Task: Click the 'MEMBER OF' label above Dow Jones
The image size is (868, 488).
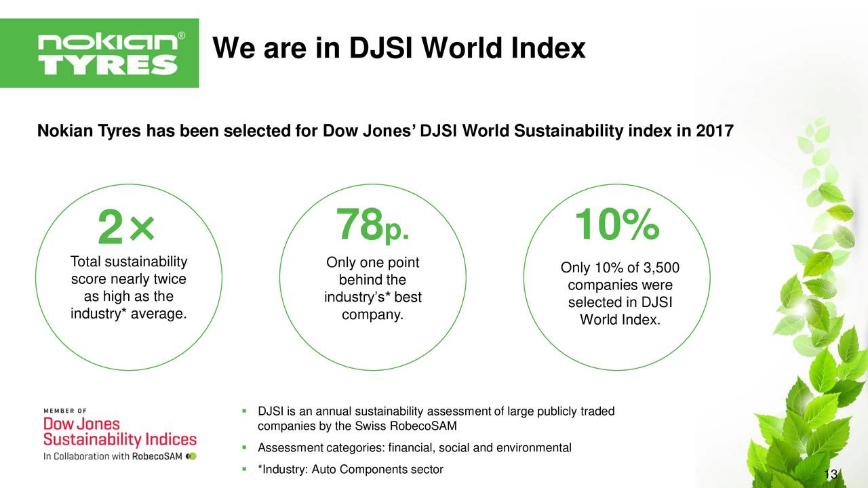Action: click(64, 410)
